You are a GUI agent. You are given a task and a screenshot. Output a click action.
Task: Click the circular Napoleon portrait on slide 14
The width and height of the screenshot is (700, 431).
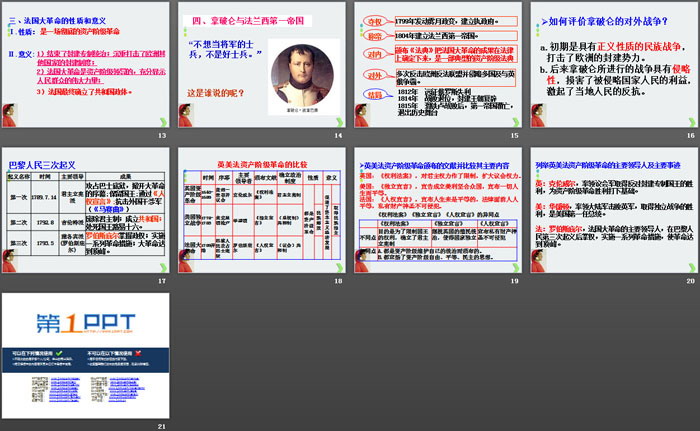point(302,75)
